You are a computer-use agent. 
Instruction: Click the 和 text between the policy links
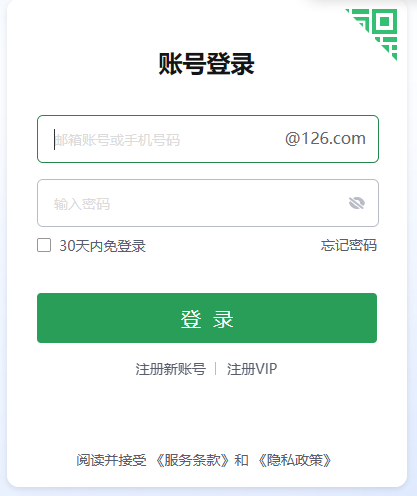pyautogui.click(x=241, y=460)
